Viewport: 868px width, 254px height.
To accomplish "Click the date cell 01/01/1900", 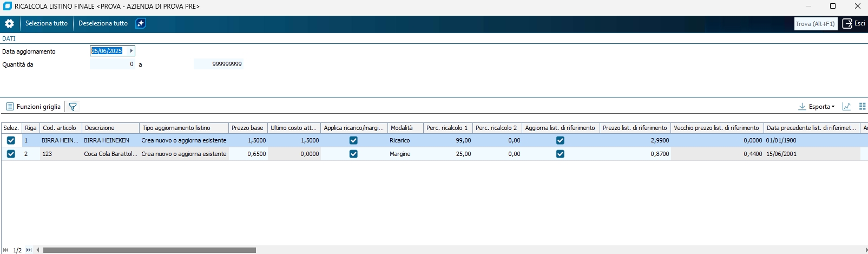I will coord(812,140).
